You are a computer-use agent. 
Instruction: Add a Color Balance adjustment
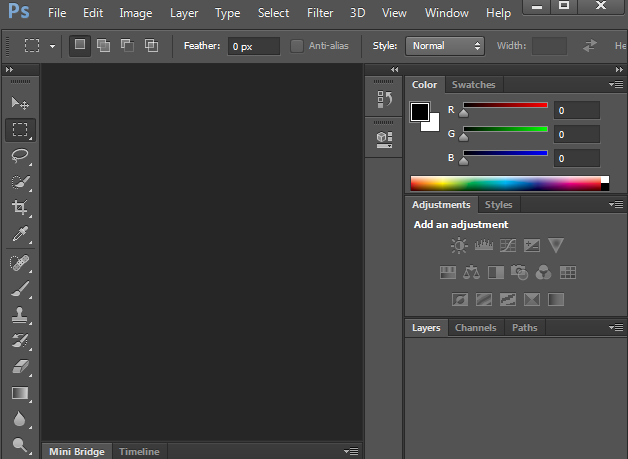[x=471, y=273]
